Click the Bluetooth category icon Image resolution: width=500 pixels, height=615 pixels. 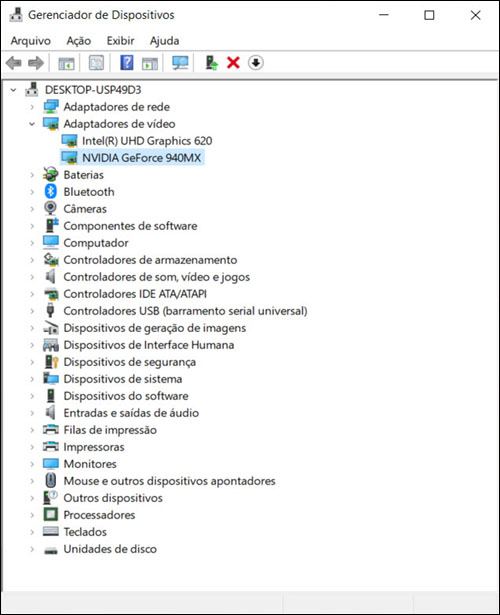[x=51, y=191]
